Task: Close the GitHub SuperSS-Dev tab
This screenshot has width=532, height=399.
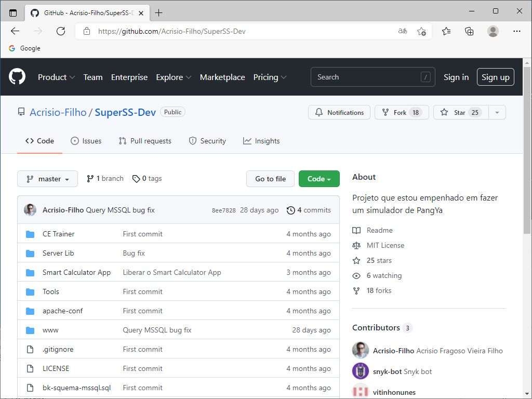Action: (x=141, y=13)
